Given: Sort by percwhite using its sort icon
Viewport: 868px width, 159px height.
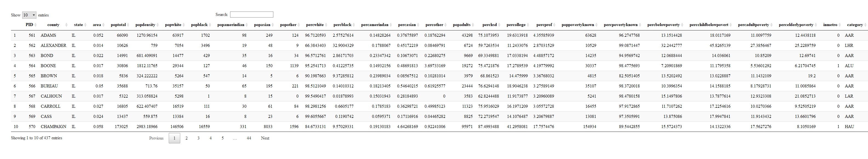Looking at the screenshot, I should tap(326, 25).
